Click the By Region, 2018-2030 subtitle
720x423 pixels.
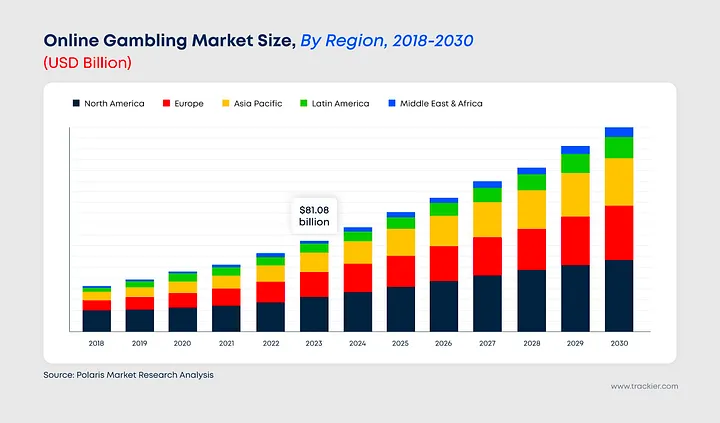[x=387, y=41]
